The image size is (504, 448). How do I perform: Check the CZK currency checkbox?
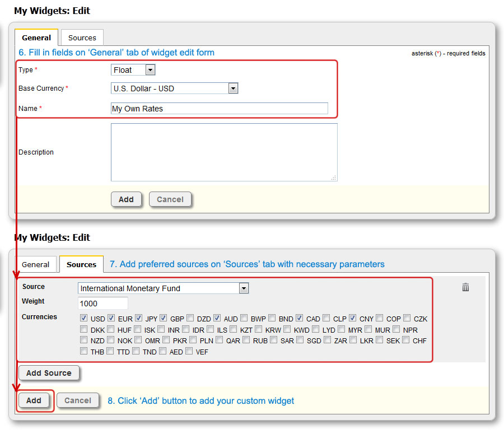[407, 318]
